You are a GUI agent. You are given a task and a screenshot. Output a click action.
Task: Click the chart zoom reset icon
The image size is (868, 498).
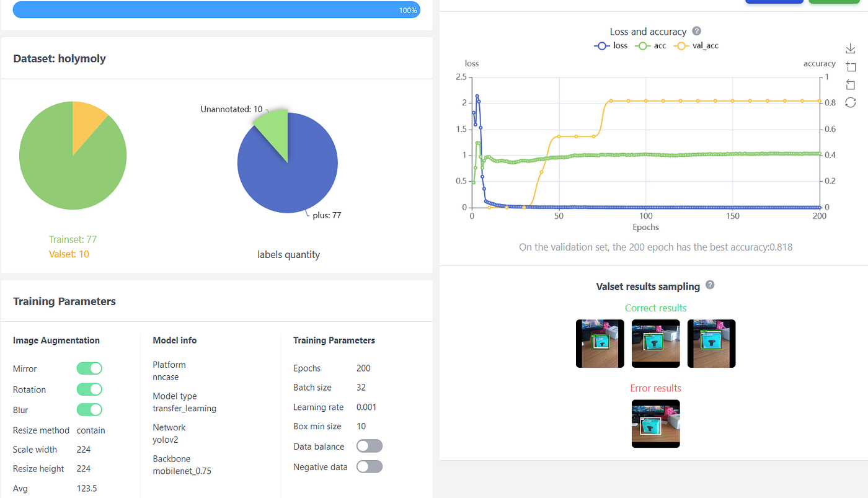(850, 84)
